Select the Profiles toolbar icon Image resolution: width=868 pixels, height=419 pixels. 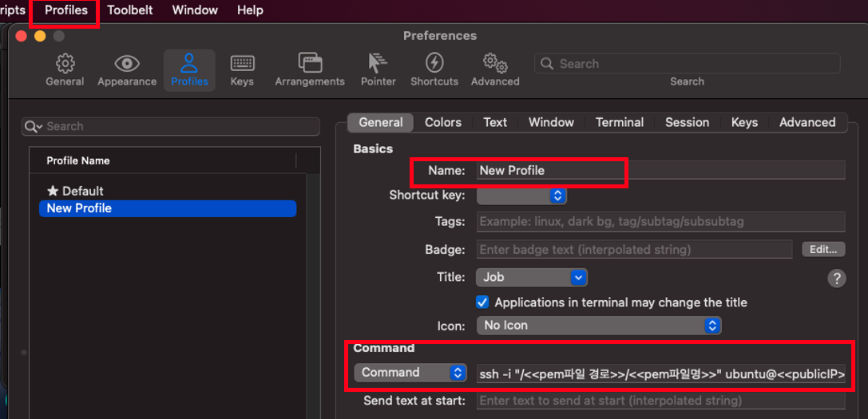(189, 70)
